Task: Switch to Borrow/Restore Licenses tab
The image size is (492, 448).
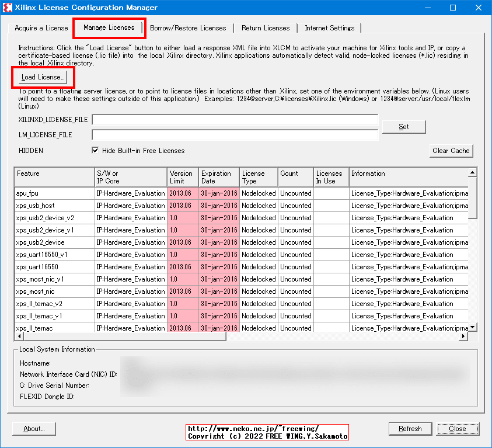Action: click(188, 28)
